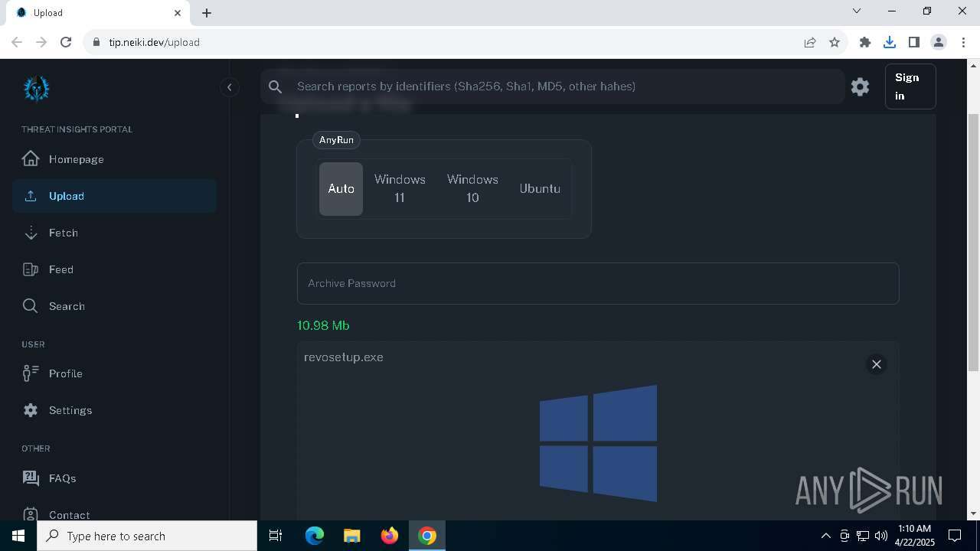Click the revosetup.exe file name
The image size is (980, 551).
(x=344, y=357)
